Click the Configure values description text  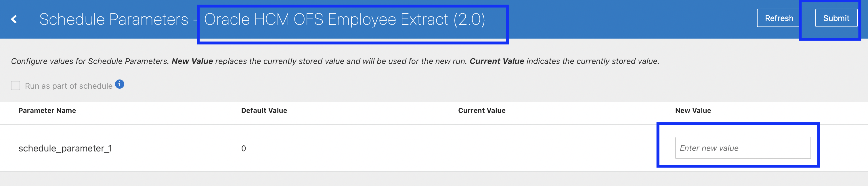coord(89,61)
